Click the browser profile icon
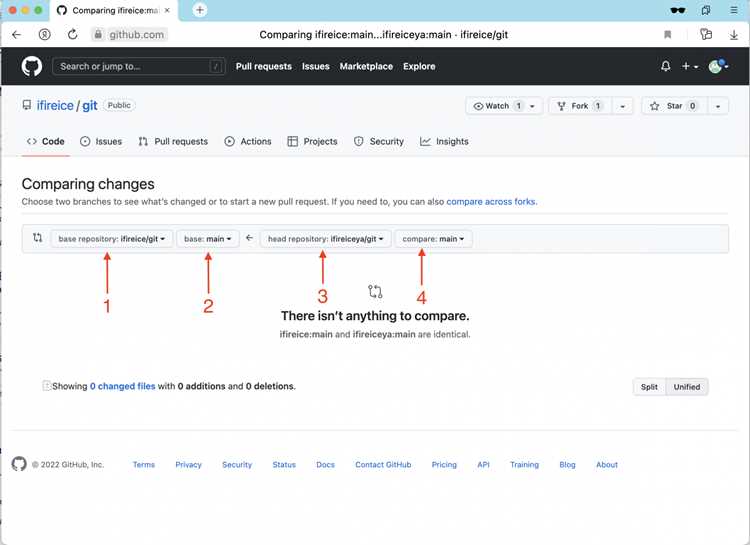The image size is (750, 545). pyautogui.click(x=44, y=34)
